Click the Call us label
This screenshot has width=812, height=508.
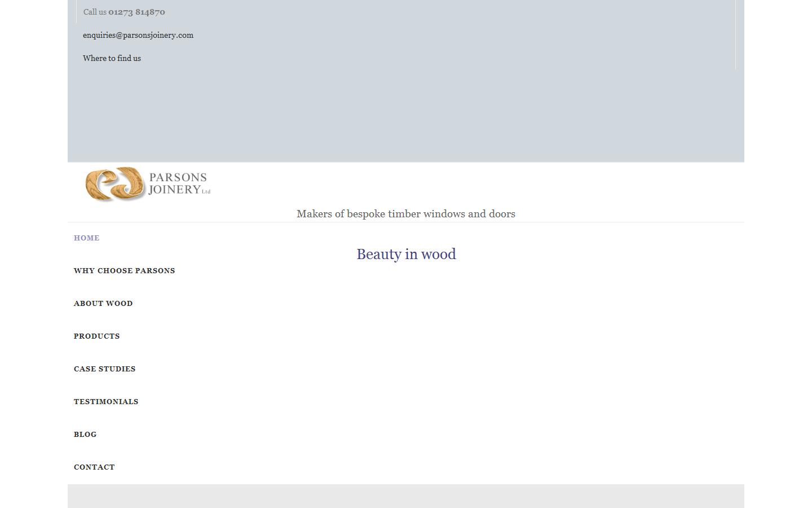click(95, 11)
